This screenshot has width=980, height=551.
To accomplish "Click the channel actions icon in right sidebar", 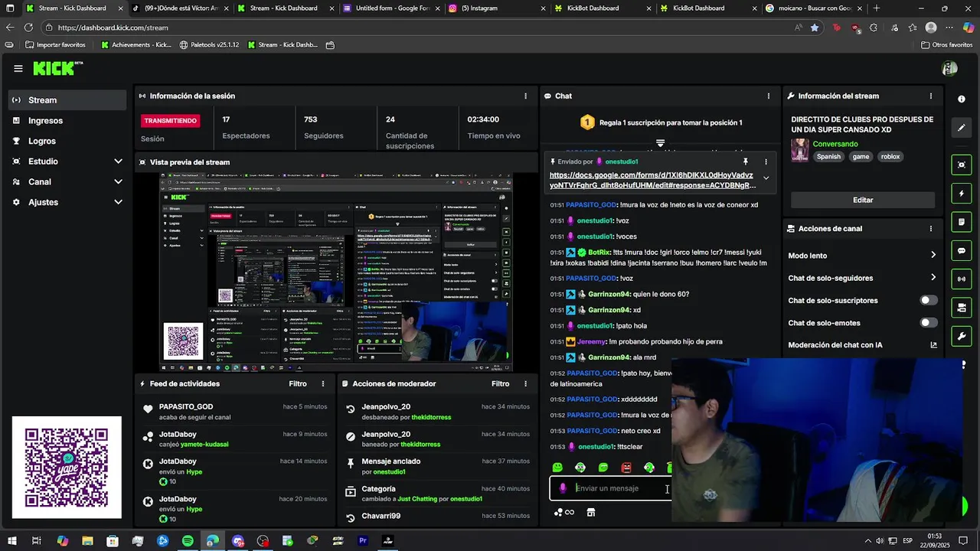I will pos(961,307).
